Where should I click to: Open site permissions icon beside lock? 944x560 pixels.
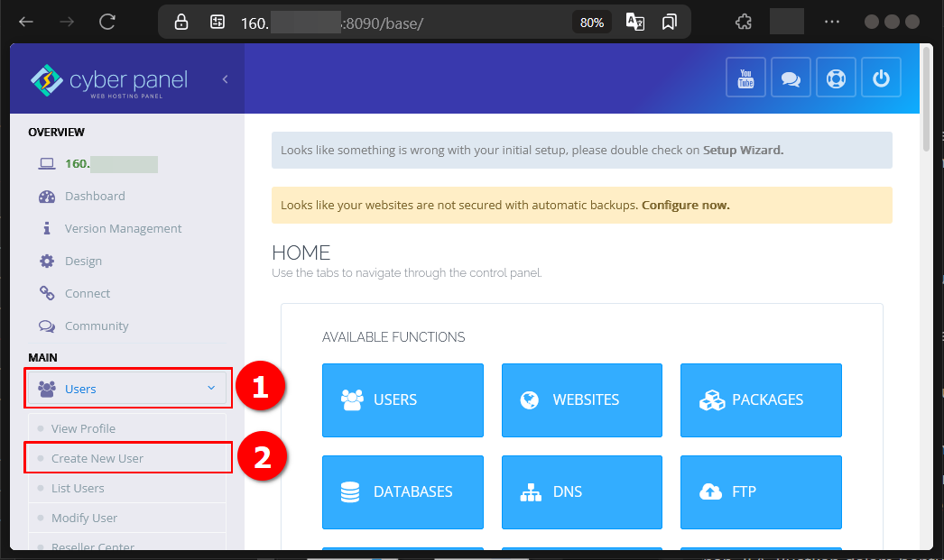pyautogui.click(x=217, y=23)
